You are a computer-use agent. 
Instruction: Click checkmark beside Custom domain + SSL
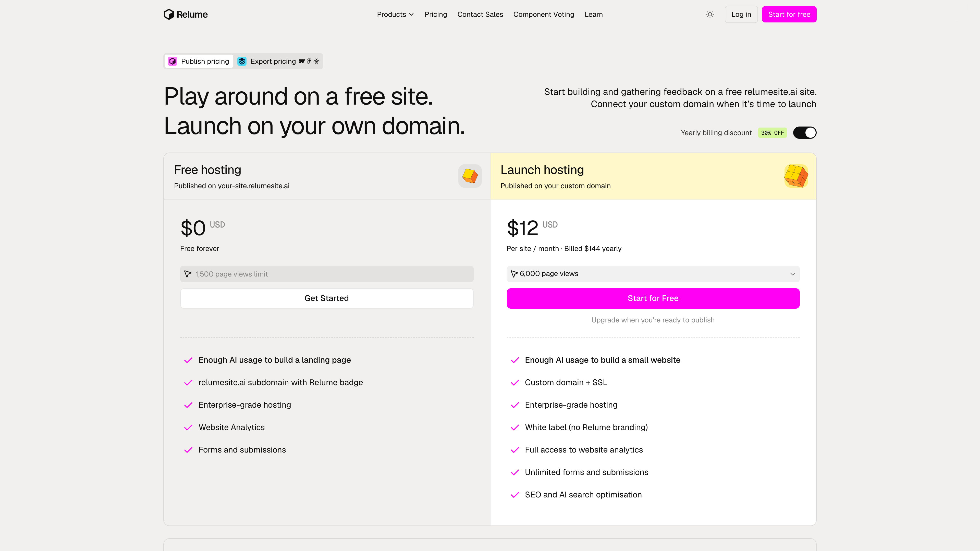[515, 383]
